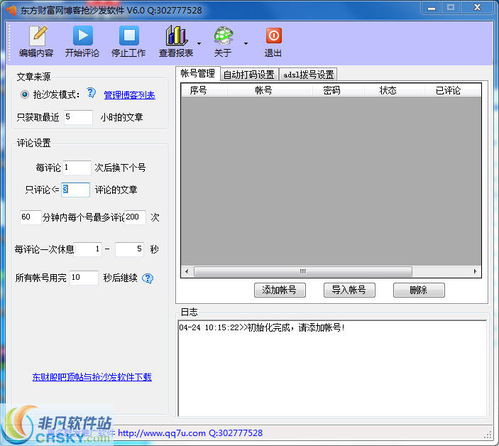Viewport: 499px width, 446px height.
Task: Switch to adsl拨号设置 tab
Action: coord(309,74)
